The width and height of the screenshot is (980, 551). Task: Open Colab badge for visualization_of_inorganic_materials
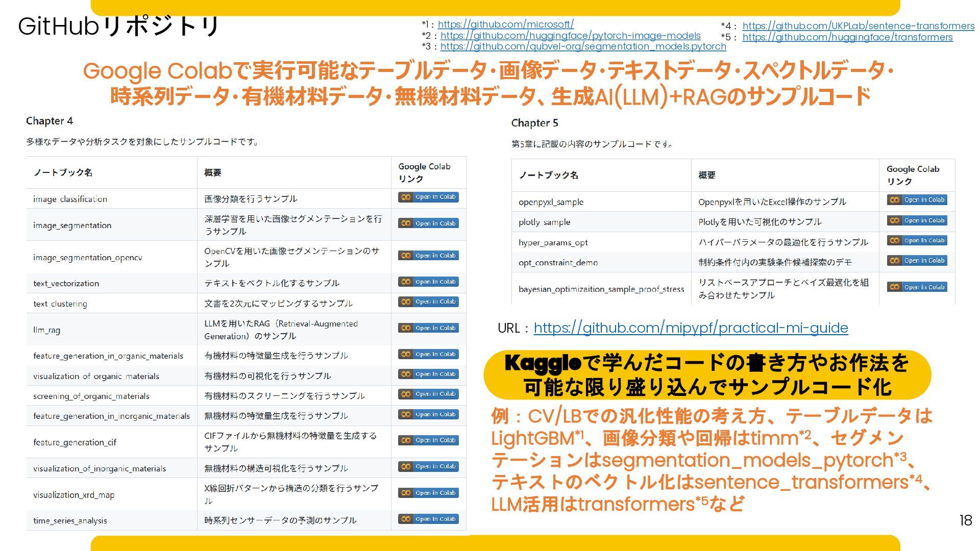click(x=428, y=466)
